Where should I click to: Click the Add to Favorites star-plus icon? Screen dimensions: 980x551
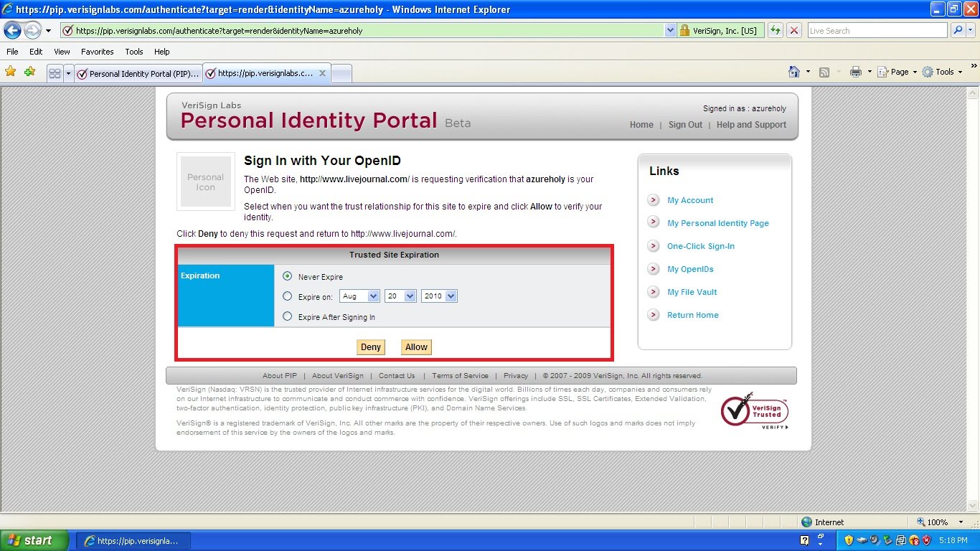coord(29,72)
